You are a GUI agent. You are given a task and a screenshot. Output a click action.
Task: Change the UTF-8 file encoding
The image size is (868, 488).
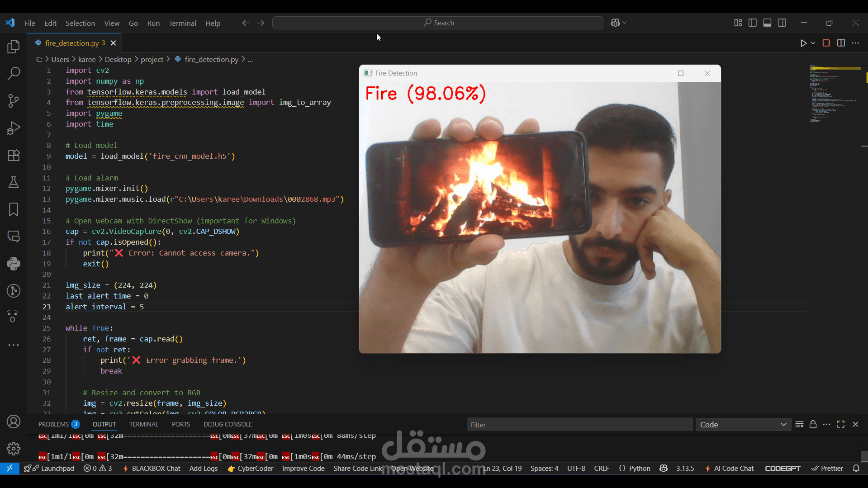pos(576,468)
